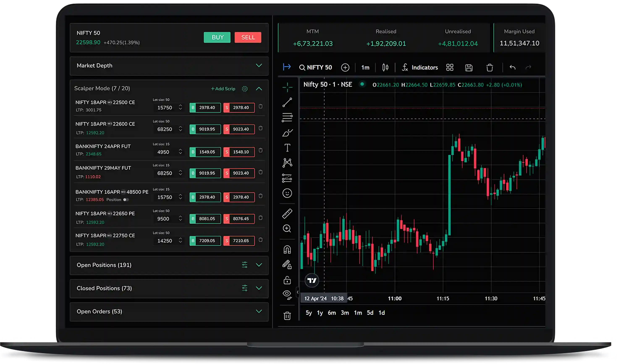
Task: Select the Text annotation tool
Action: click(x=287, y=148)
